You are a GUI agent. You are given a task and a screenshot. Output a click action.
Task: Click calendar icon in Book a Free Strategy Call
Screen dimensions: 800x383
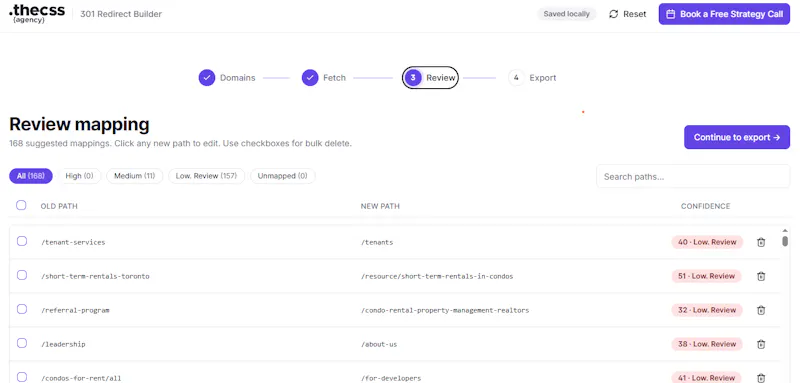point(671,14)
